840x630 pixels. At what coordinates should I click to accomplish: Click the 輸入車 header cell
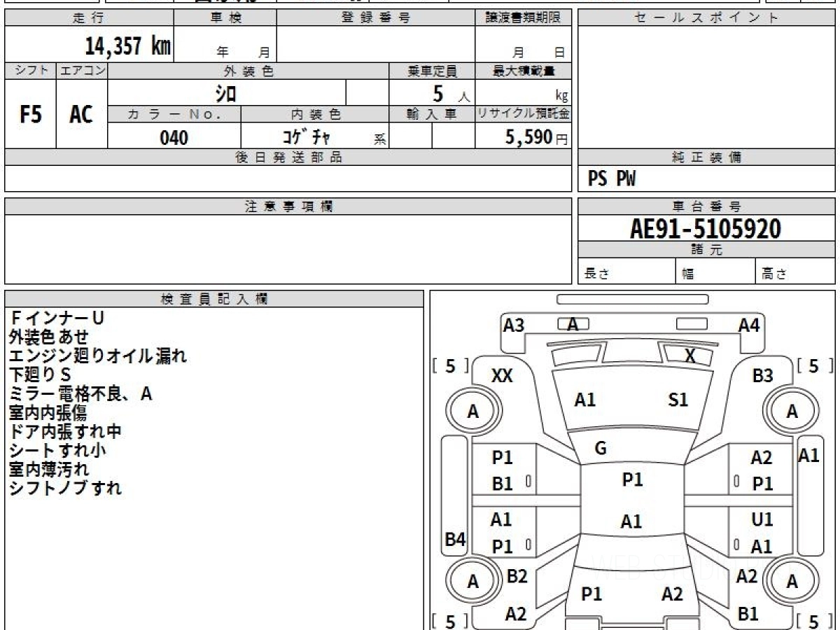point(432,115)
